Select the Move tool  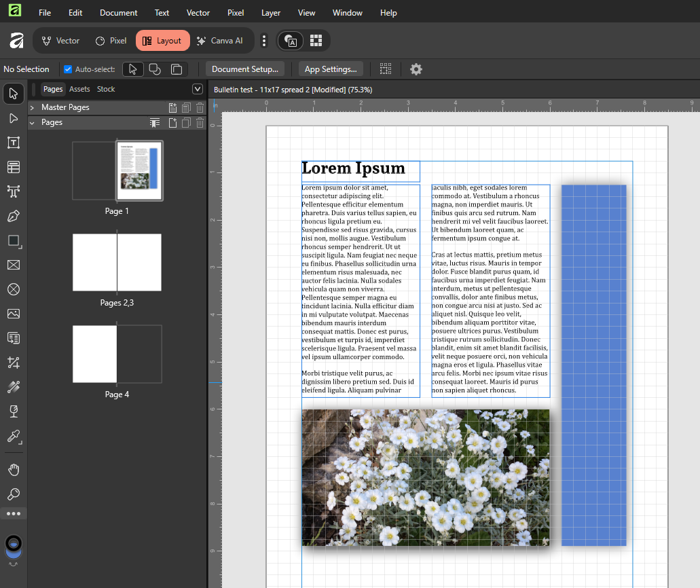14,94
